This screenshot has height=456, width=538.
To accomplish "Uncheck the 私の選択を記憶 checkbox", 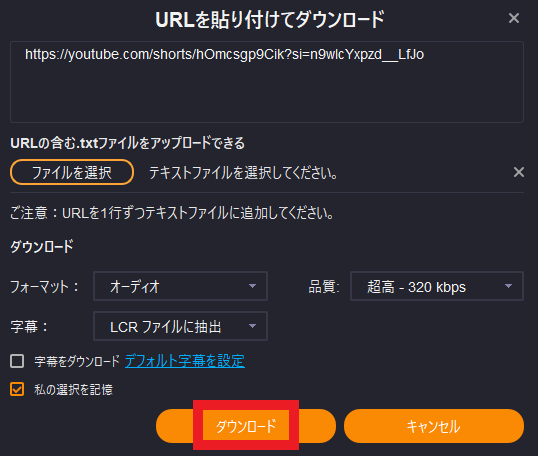I will (17, 389).
